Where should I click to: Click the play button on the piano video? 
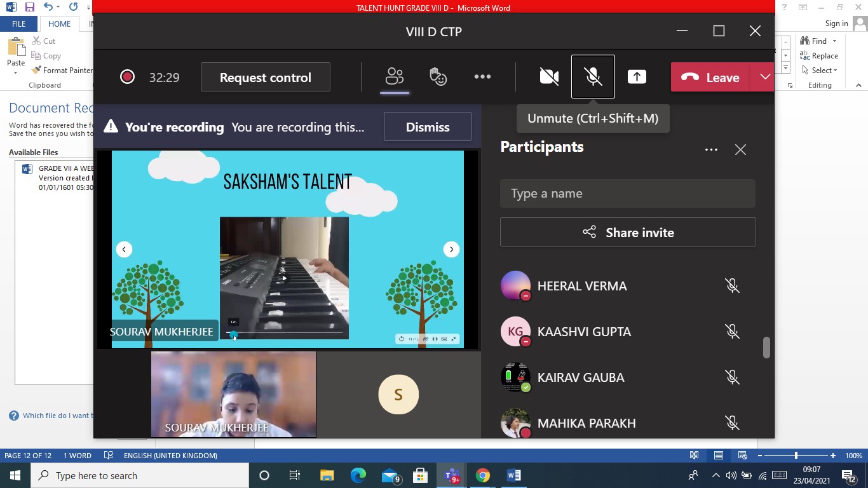coord(284,278)
